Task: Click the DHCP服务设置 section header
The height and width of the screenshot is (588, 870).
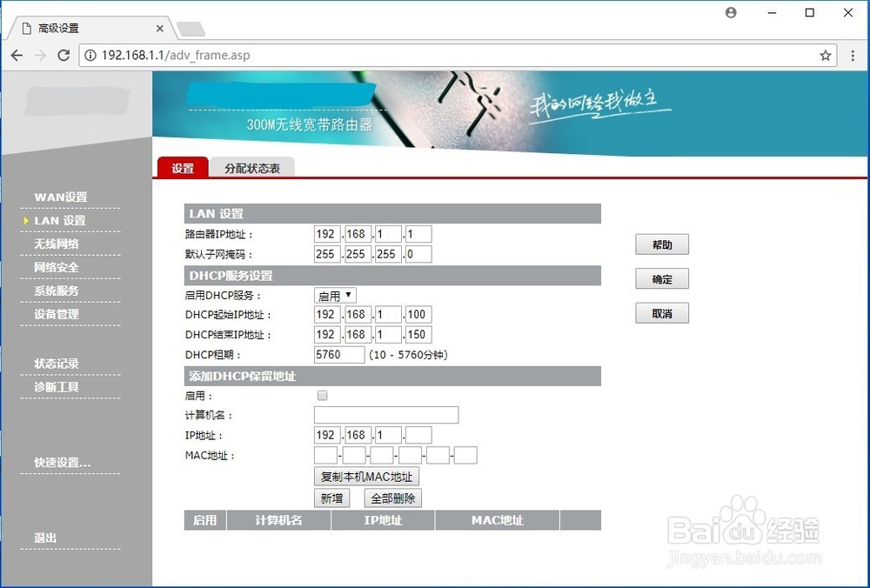Action: (392, 276)
